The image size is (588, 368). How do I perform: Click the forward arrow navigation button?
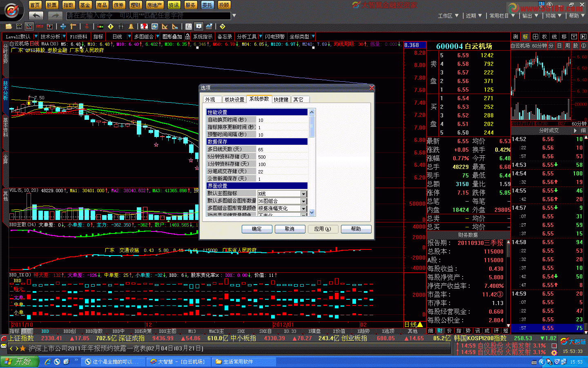coord(55,16)
